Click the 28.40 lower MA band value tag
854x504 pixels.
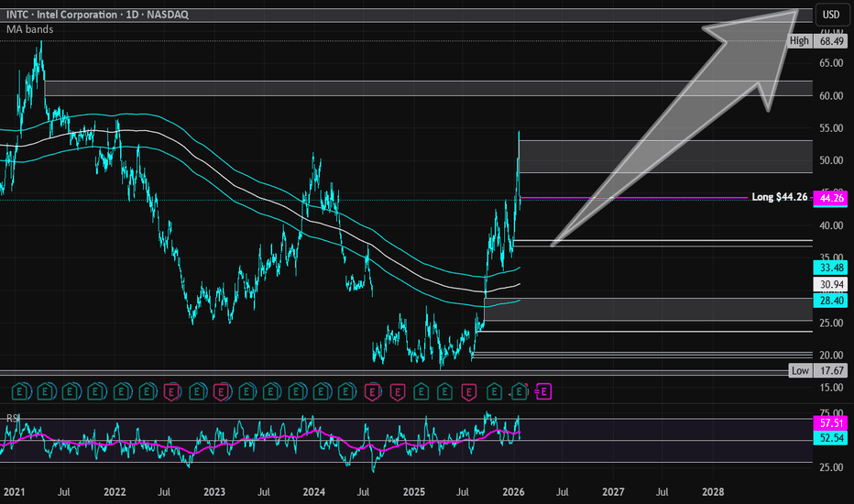coord(831,302)
